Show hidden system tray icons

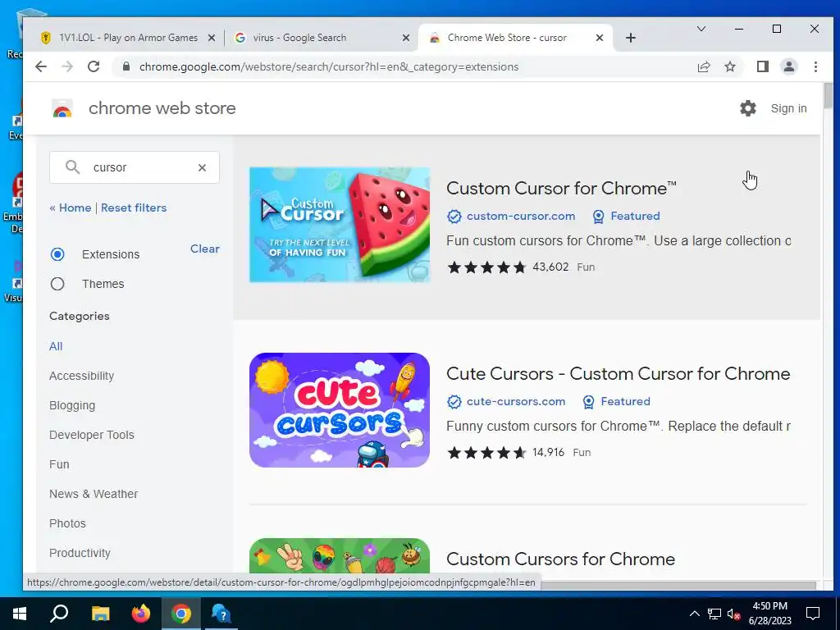click(694, 614)
